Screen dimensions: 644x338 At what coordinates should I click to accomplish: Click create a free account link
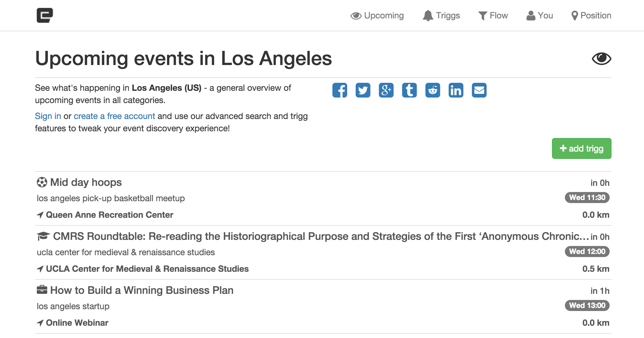tap(114, 116)
